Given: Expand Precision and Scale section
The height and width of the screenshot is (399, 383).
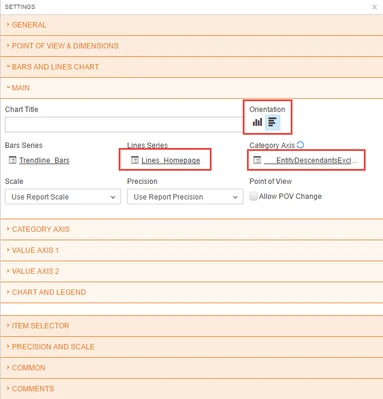Looking at the screenshot, I should coord(191,347).
